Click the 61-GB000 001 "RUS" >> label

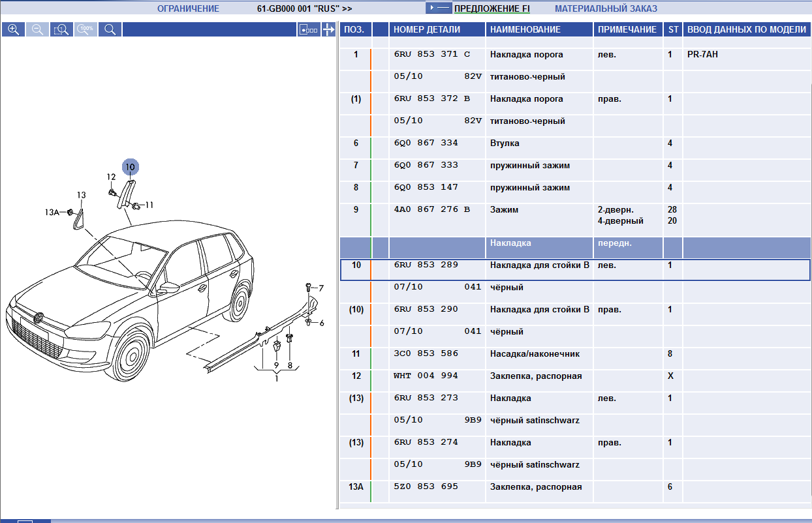point(304,8)
